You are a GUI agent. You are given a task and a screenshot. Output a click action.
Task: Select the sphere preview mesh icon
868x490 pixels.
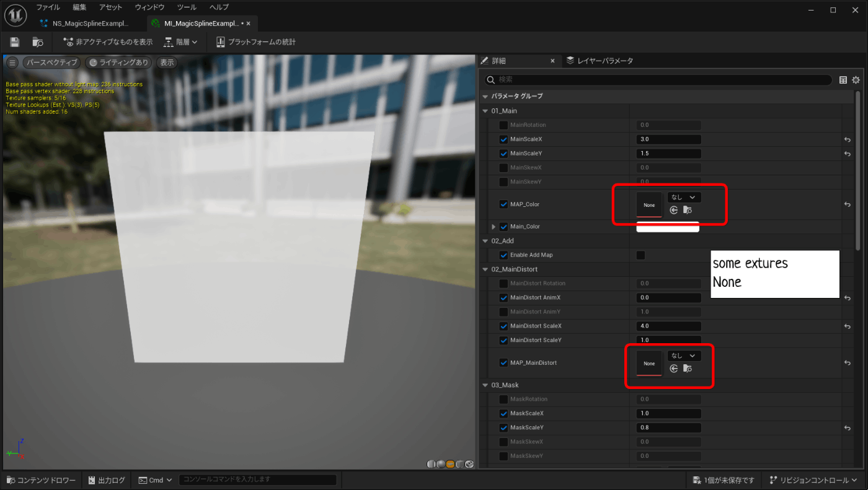[x=441, y=464]
